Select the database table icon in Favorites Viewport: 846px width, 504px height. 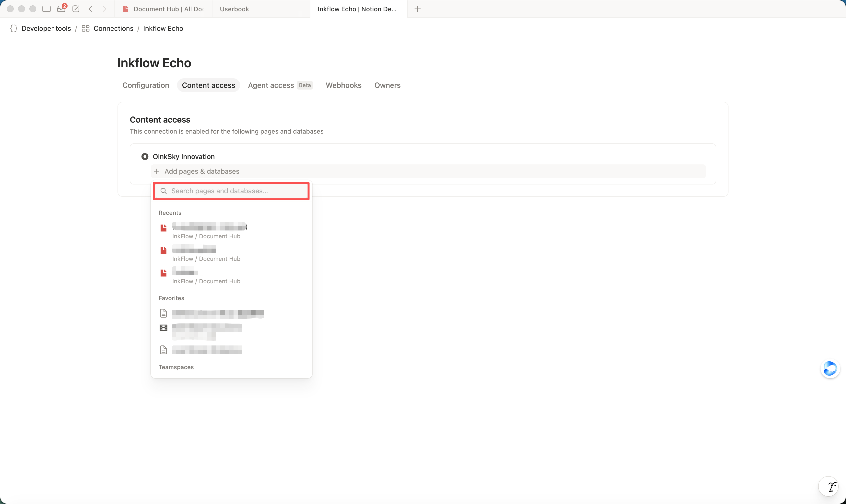click(x=164, y=328)
